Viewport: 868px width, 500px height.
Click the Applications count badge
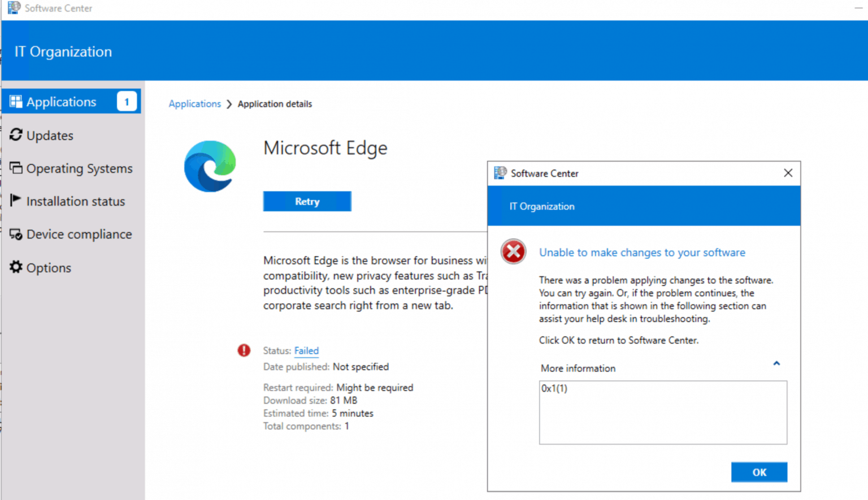pyautogui.click(x=128, y=101)
